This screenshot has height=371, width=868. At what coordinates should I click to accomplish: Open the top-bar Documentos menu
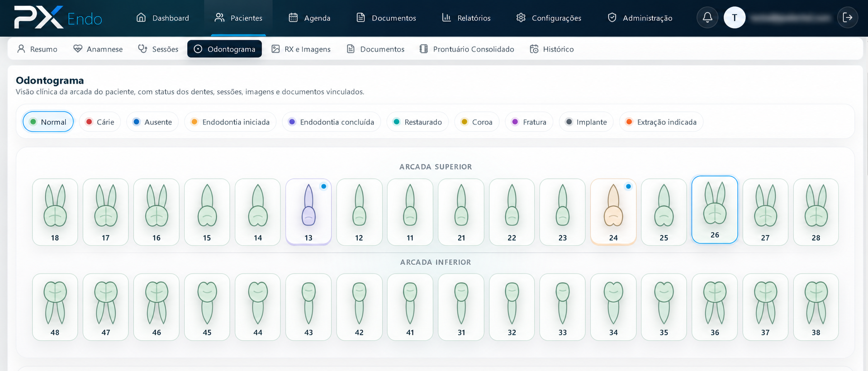tap(386, 18)
